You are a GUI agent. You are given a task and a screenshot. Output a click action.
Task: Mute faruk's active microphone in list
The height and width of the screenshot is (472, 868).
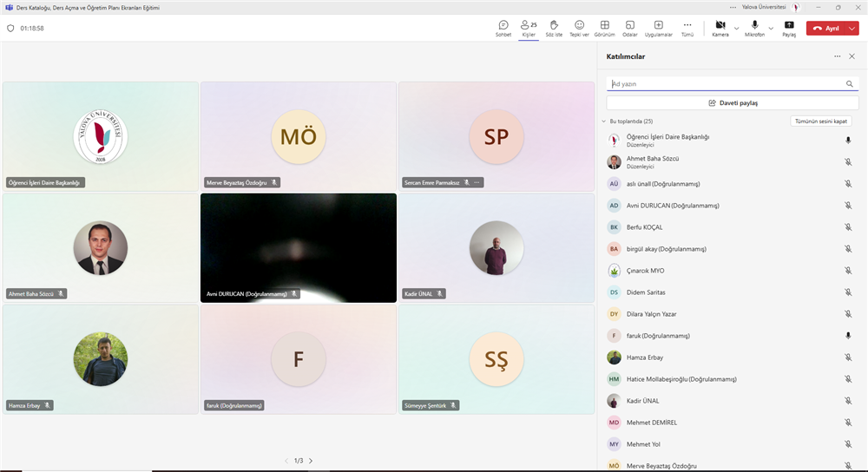point(848,335)
